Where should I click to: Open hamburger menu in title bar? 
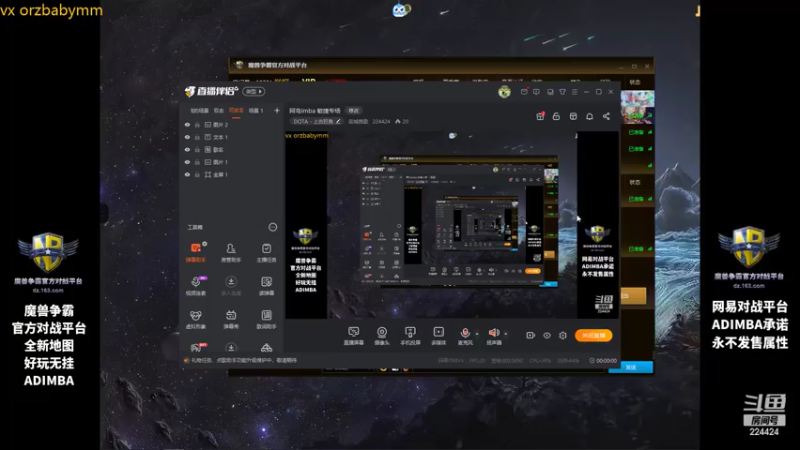(574, 92)
